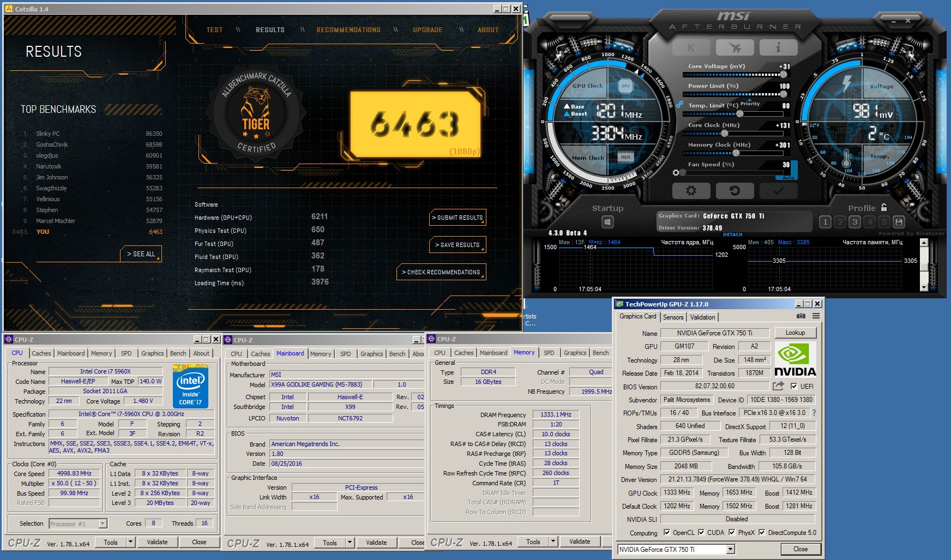Image resolution: width=951 pixels, height=560 pixels.
Task: Click the Lookup button in GPU-Z
Action: (795, 333)
